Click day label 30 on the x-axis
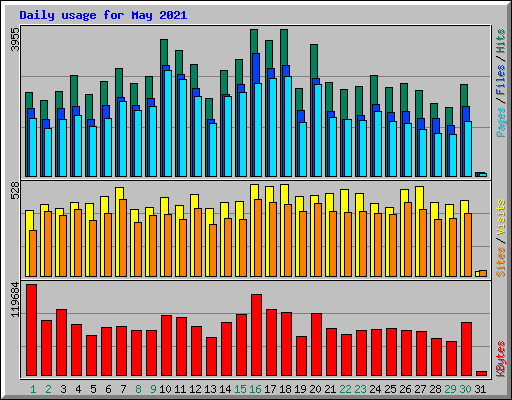 coord(465,389)
